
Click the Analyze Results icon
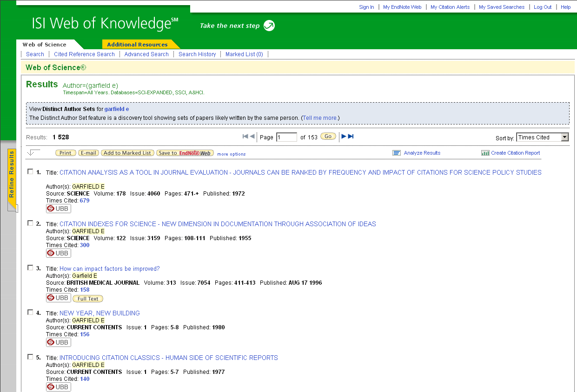pos(396,153)
